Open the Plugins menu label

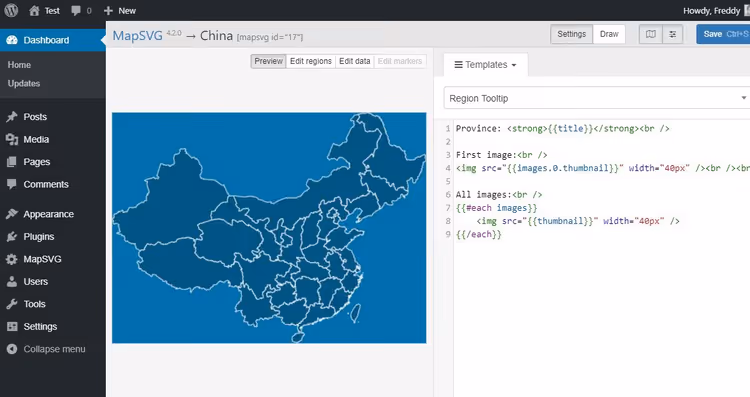39,236
